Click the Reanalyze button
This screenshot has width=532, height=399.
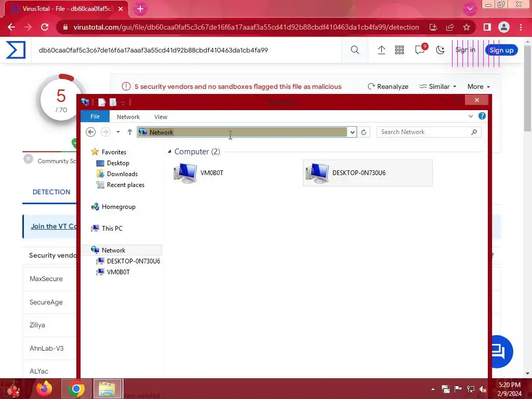tap(388, 87)
